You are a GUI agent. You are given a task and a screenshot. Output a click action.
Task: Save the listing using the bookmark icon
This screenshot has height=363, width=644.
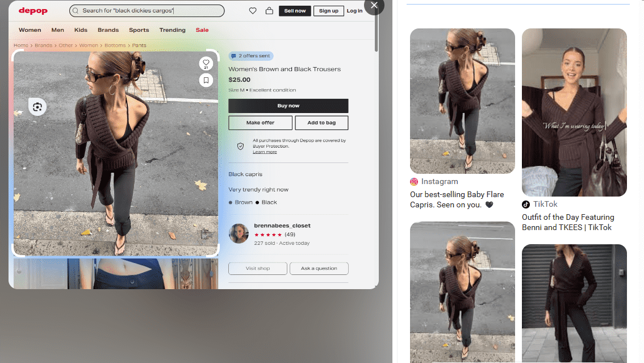[x=206, y=80]
